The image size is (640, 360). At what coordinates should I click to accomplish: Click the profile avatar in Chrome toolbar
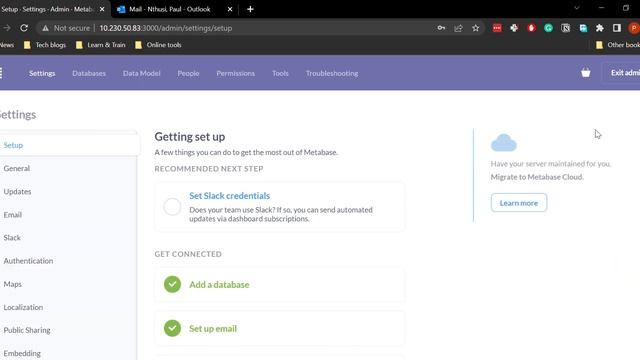[634, 28]
